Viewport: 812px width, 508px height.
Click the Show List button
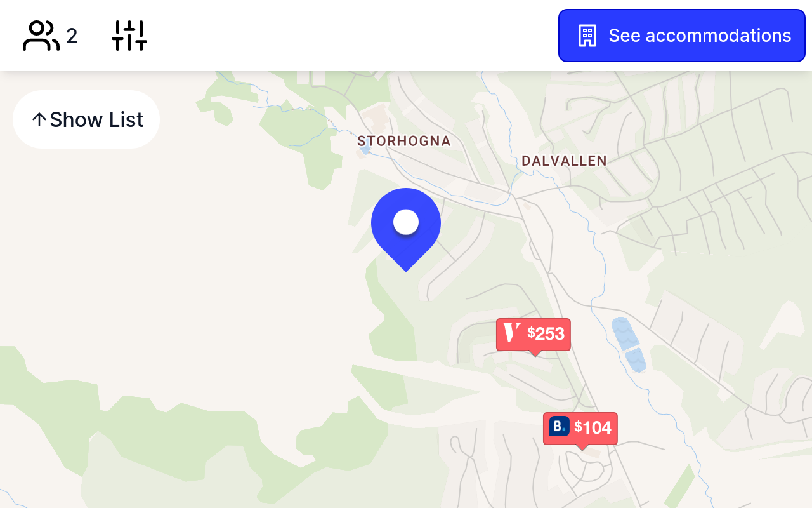[86, 119]
